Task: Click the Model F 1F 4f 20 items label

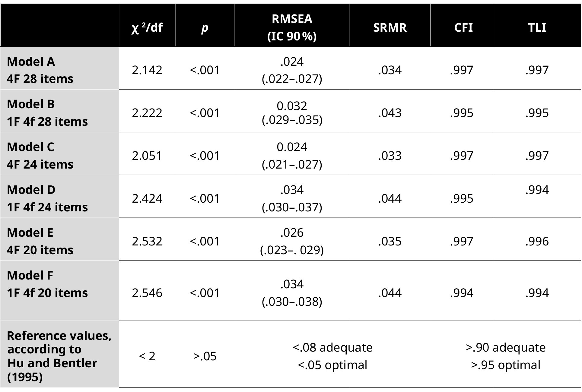Action: point(47,284)
